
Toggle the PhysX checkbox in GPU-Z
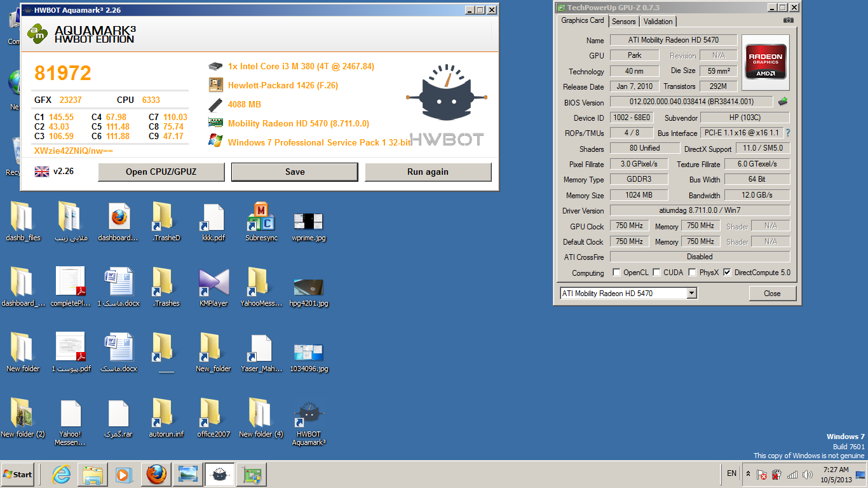693,273
